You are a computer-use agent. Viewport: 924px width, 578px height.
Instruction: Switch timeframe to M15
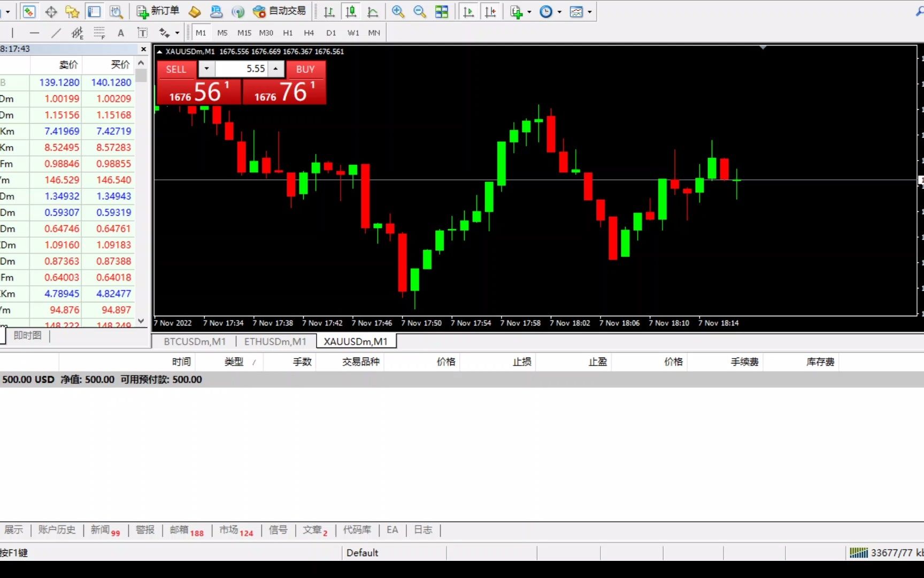tap(244, 33)
